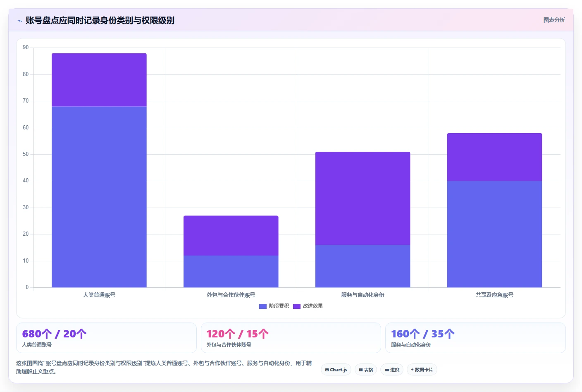Click the blue segment of the 服务与自动化身份 bar
582x392 pixels.
363,266
